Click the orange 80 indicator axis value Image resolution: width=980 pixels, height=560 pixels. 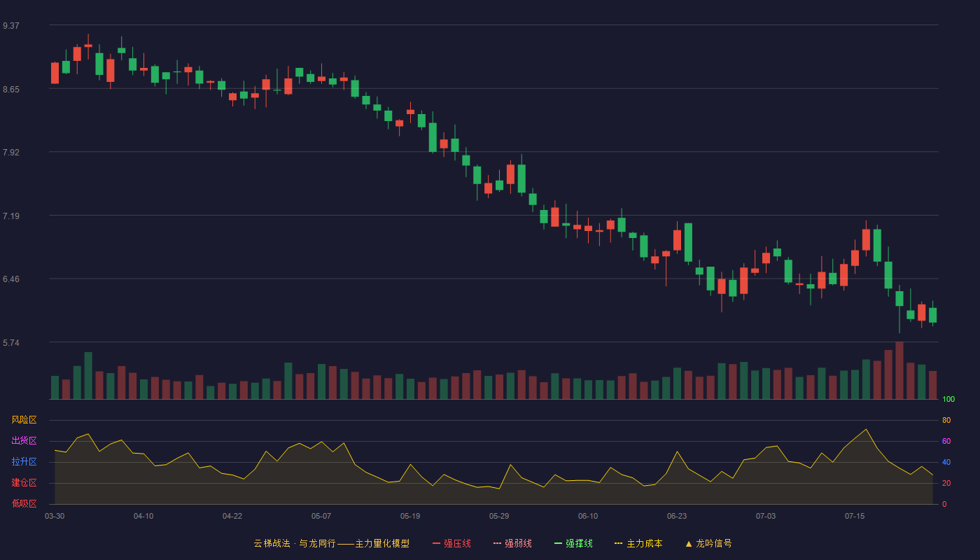[x=946, y=420]
